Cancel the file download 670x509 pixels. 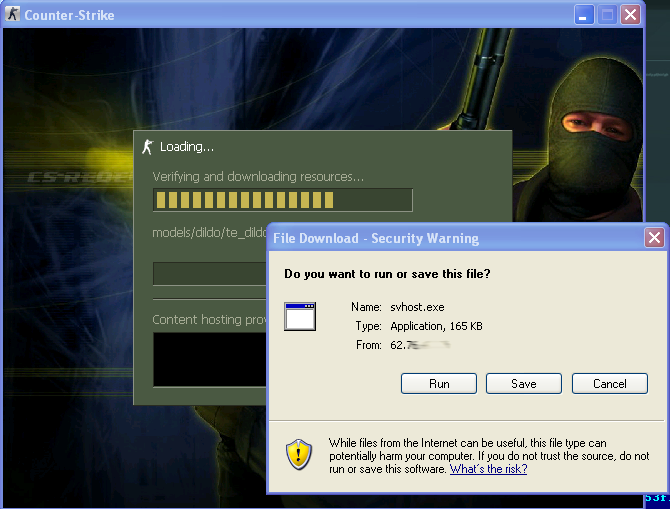(610, 383)
